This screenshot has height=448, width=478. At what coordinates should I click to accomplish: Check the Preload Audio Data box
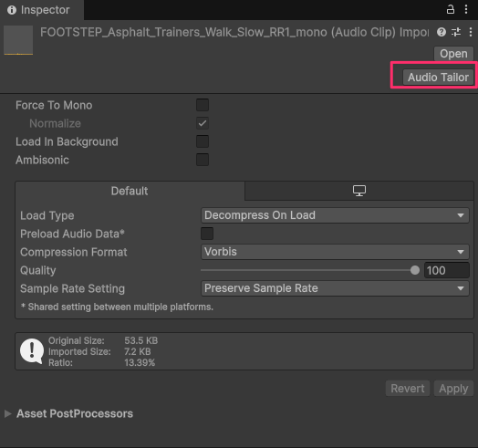point(207,234)
